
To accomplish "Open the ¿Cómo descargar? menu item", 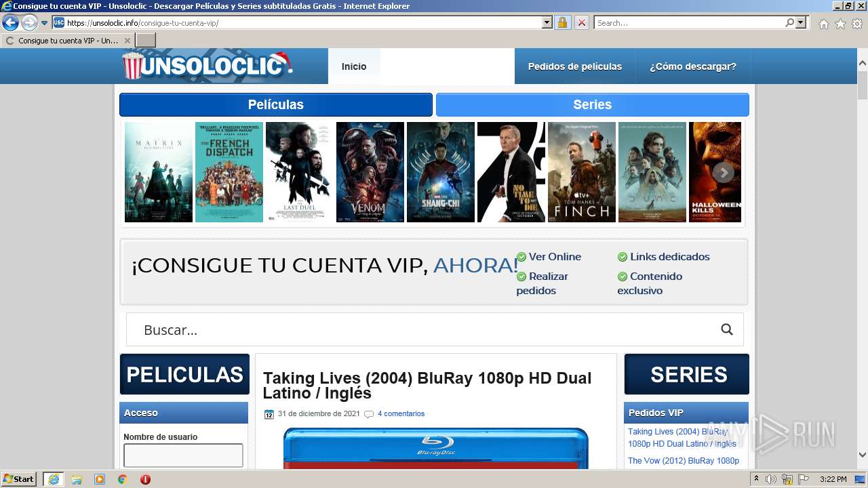I will (x=693, y=66).
